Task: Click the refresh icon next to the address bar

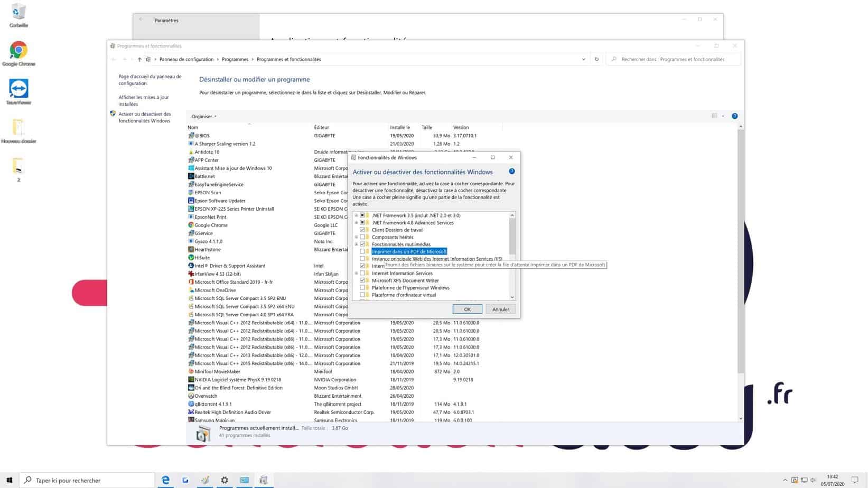Action: click(x=596, y=59)
